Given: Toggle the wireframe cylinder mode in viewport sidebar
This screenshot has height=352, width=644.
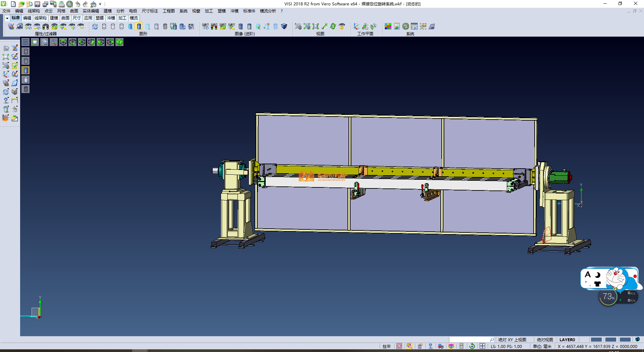Looking at the screenshot, I should [x=26, y=51].
